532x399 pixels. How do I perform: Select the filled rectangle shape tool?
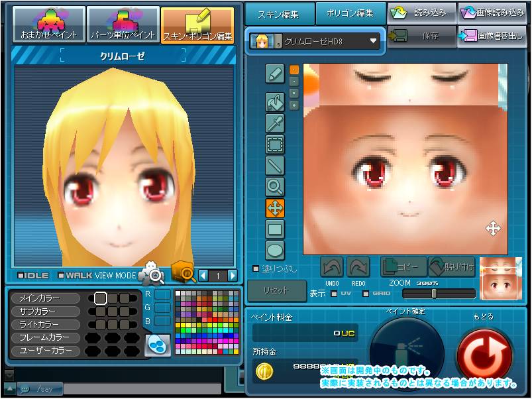click(275, 229)
